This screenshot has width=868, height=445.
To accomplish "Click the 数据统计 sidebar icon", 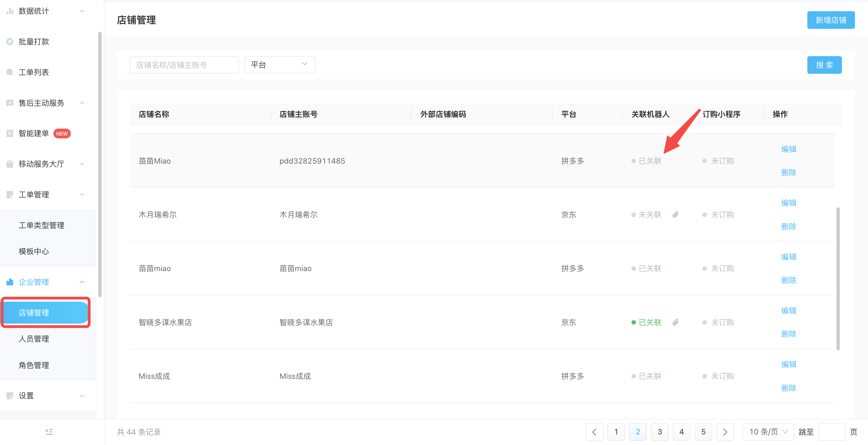I will [x=10, y=11].
